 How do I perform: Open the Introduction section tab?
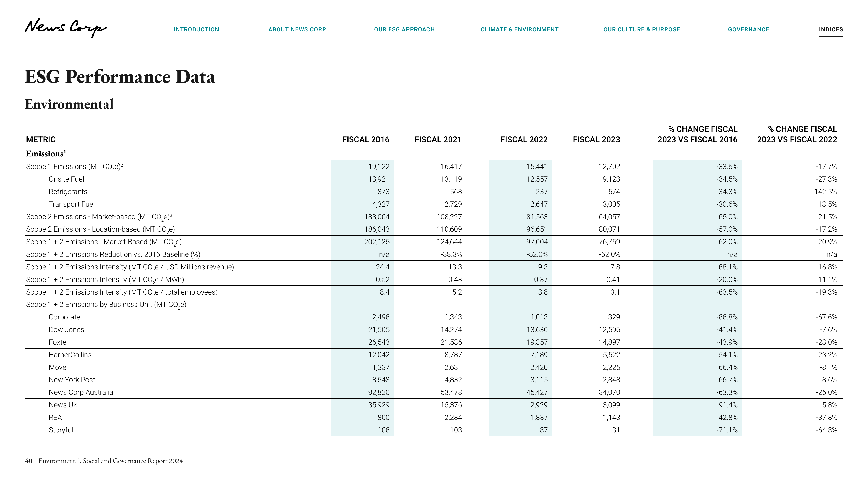pyautogui.click(x=196, y=30)
